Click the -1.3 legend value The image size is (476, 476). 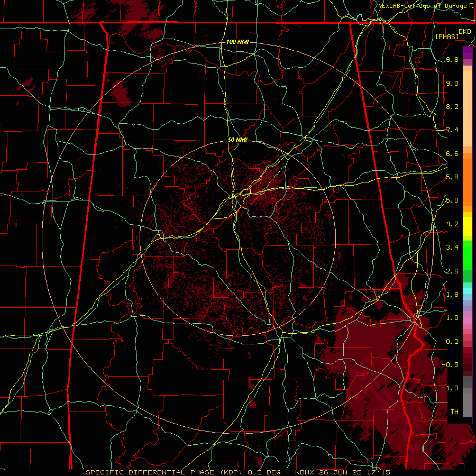450,388
